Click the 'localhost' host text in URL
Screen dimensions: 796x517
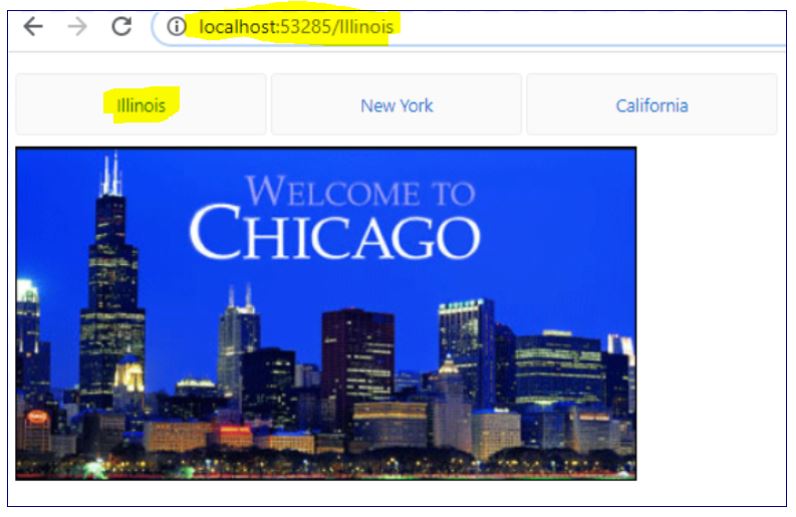(x=236, y=27)
